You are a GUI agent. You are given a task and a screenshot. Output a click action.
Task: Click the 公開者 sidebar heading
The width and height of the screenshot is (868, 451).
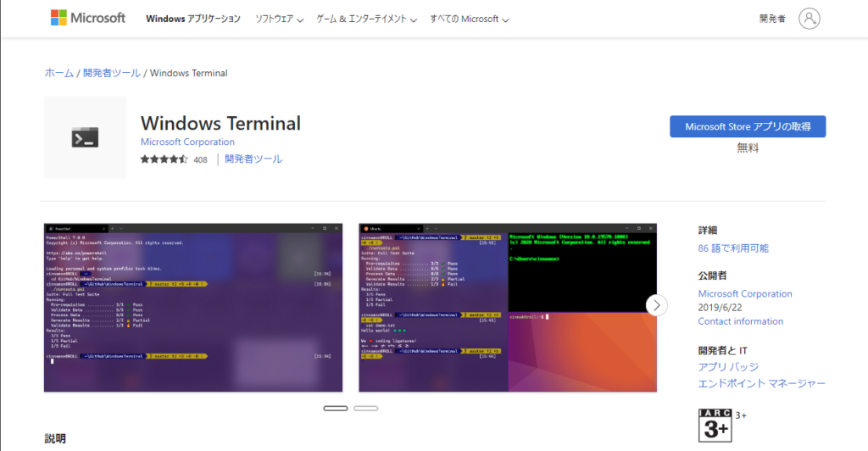point(712,276)
